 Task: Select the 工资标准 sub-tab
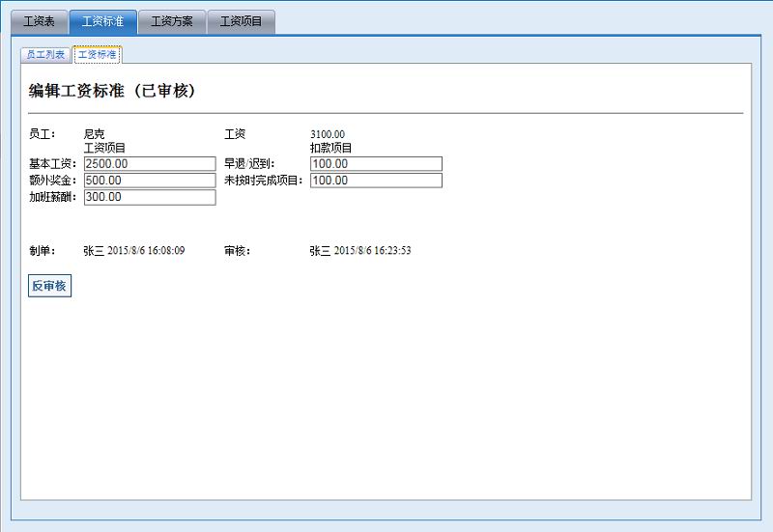[x=98, y=55]
